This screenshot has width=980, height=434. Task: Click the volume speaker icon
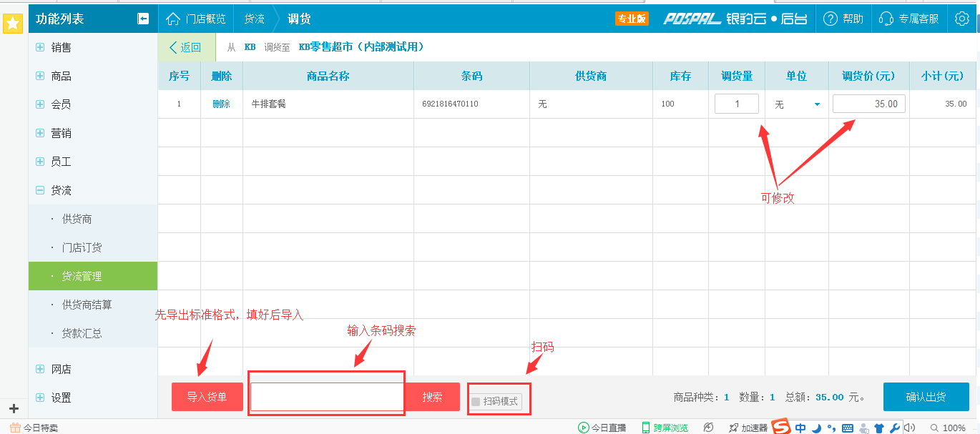910,428
